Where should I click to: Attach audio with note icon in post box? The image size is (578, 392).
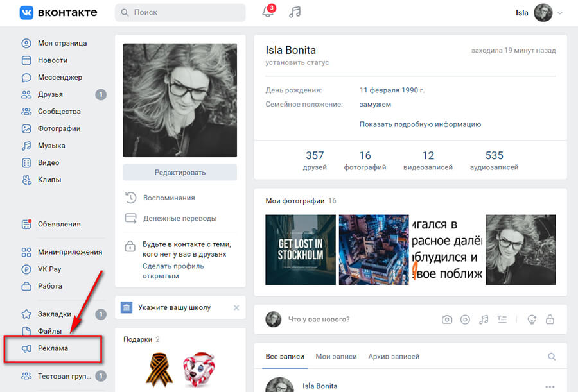[x=483, y=320]
